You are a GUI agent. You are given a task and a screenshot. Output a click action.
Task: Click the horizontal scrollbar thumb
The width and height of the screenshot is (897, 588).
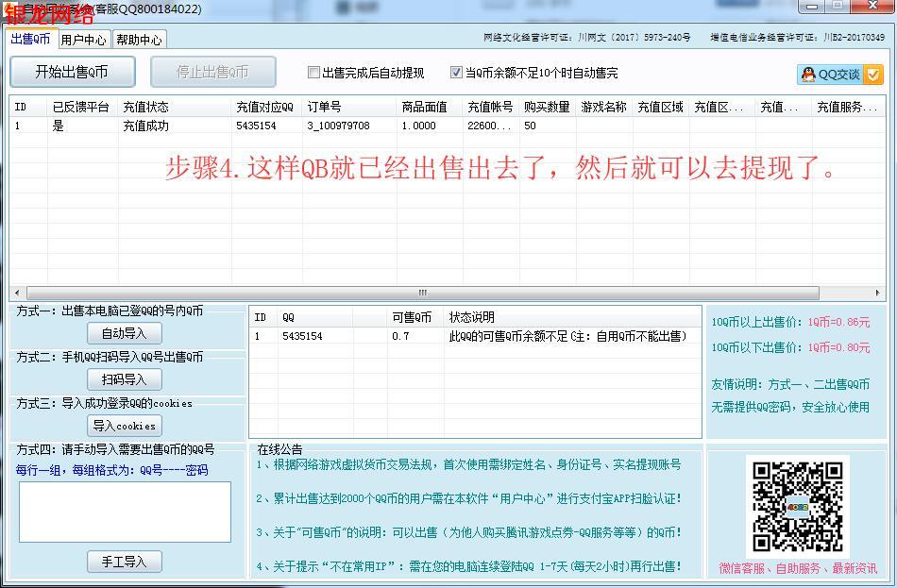pyautogui.click(x=423, y=293)
